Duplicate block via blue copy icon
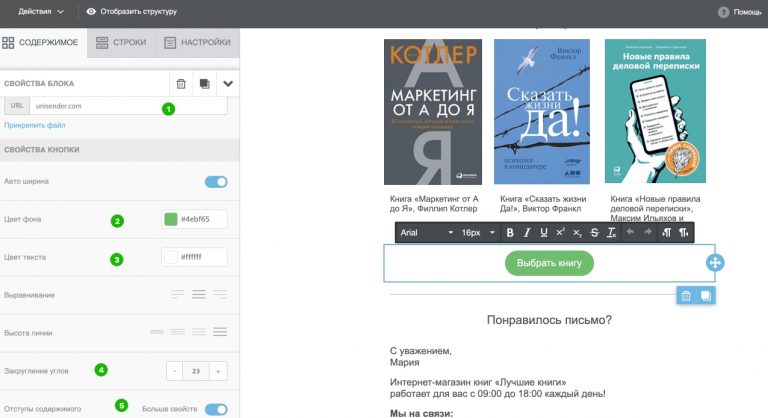The width and height of the screenshot is (768, 418). pos(706,295)
